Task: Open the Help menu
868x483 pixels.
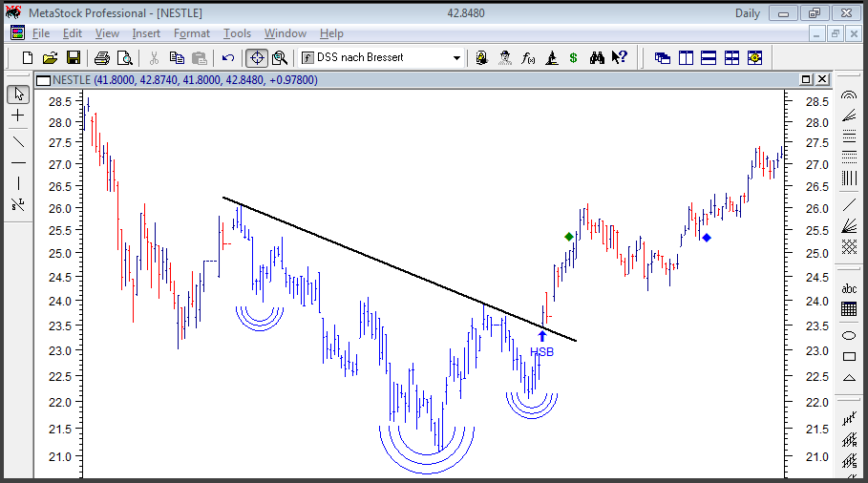Action: (x=331, y=33)
